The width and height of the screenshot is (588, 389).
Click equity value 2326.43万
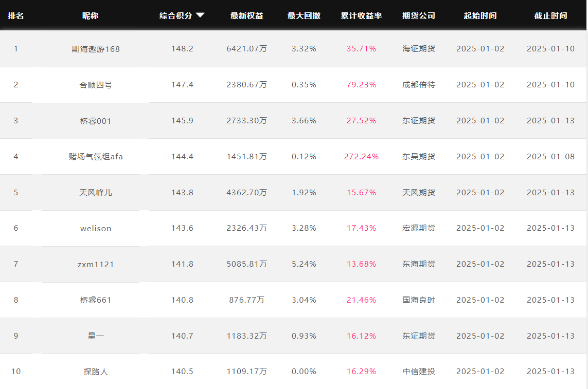click(247, 228)
